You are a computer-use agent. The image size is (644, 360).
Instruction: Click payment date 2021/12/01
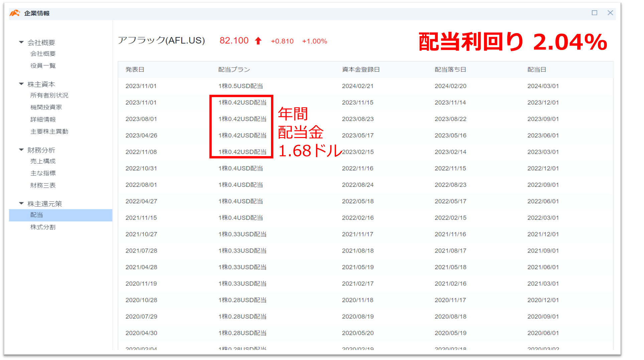(543, 234)
